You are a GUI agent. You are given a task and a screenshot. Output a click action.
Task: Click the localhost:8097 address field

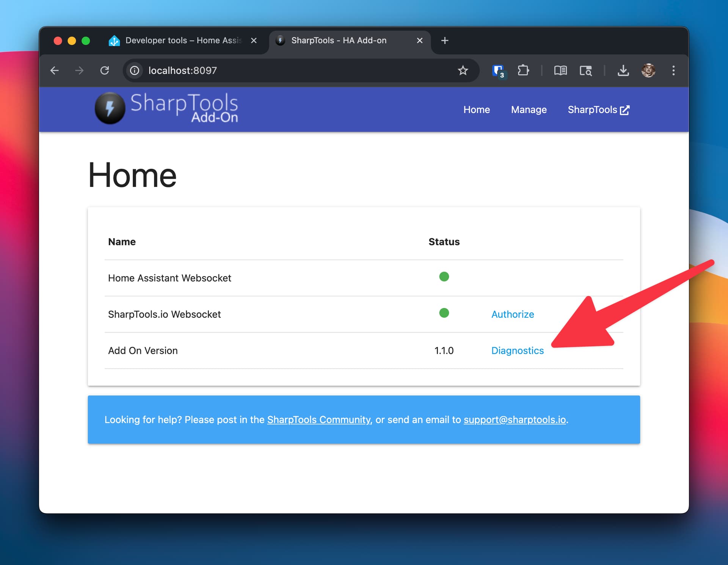coord(301,71)
